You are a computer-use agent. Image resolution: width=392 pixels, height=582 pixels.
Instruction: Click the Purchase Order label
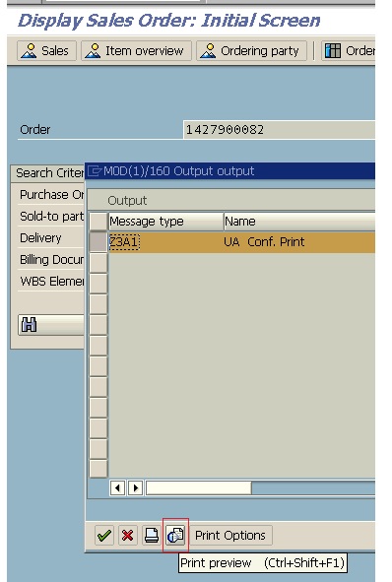coord(51,195)
